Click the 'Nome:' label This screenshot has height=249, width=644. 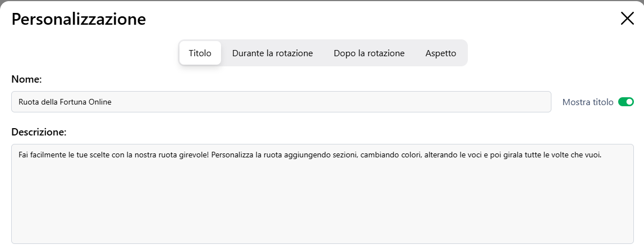click(27, 79)
